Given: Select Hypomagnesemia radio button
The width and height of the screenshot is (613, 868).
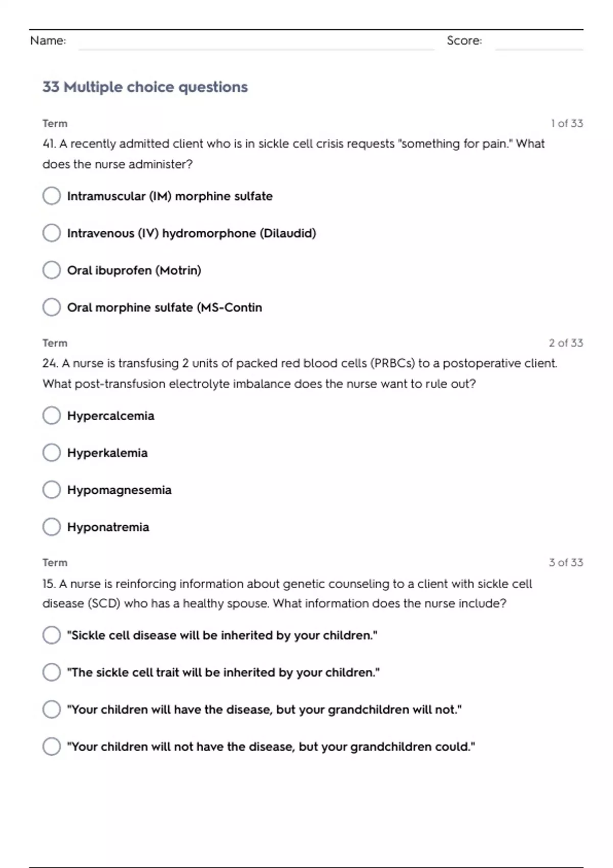Looking at the screenshot, I should tap(52, 490).
